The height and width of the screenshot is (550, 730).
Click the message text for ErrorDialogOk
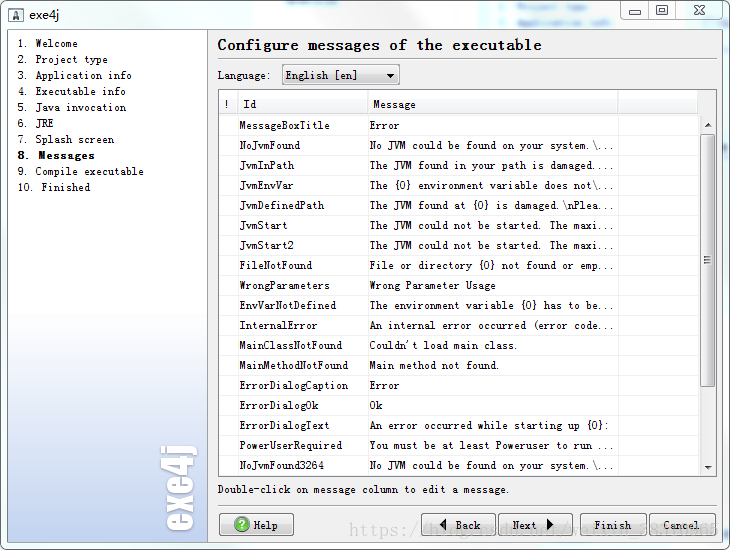(x=376, y=406)
